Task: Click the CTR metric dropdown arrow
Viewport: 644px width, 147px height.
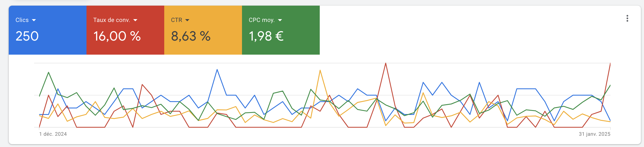Action: (187, 20)
